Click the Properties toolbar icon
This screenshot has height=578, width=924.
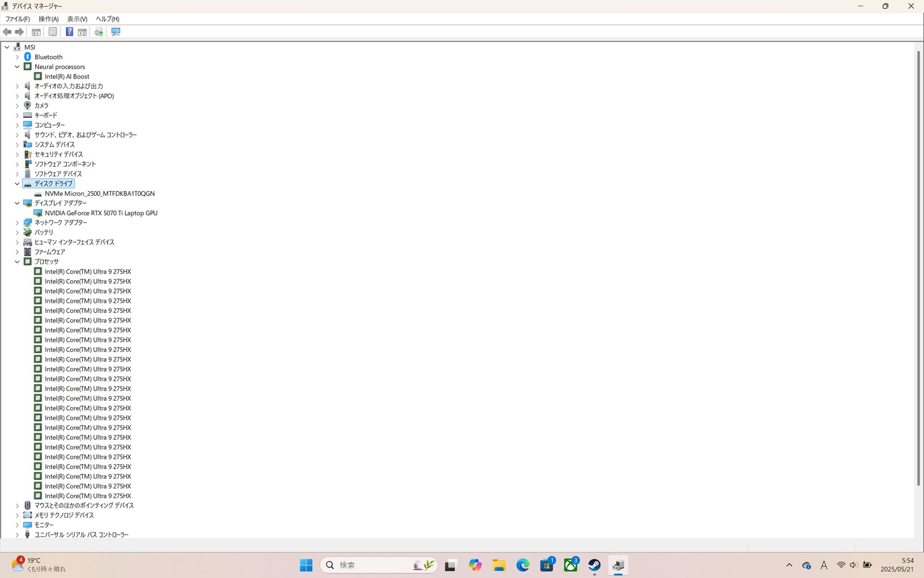[53, 32]
